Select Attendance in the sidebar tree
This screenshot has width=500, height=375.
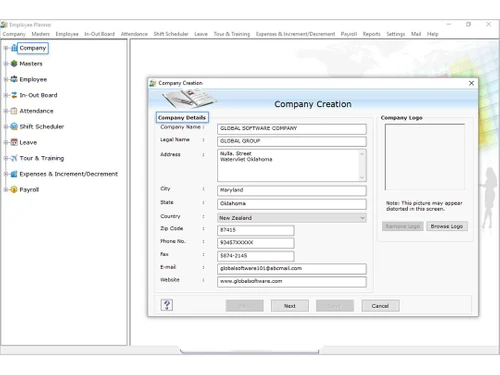click(36, 111)
